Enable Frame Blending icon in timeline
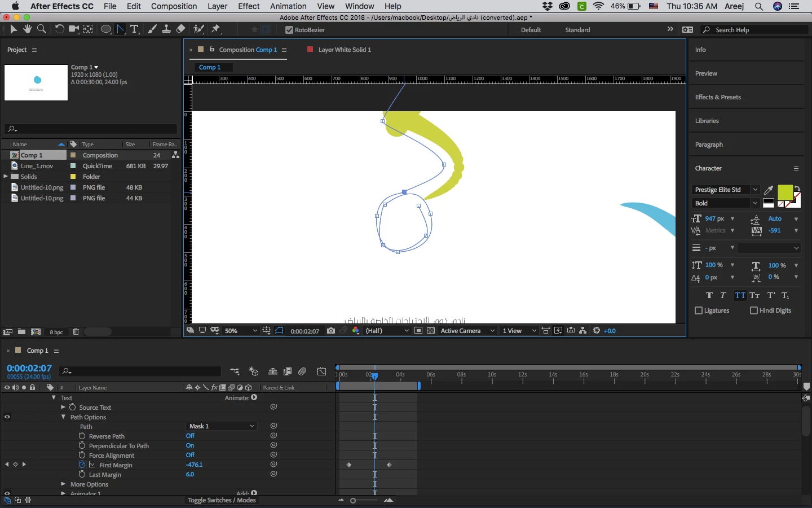812x508 pixels. click(x=288, y=371)
